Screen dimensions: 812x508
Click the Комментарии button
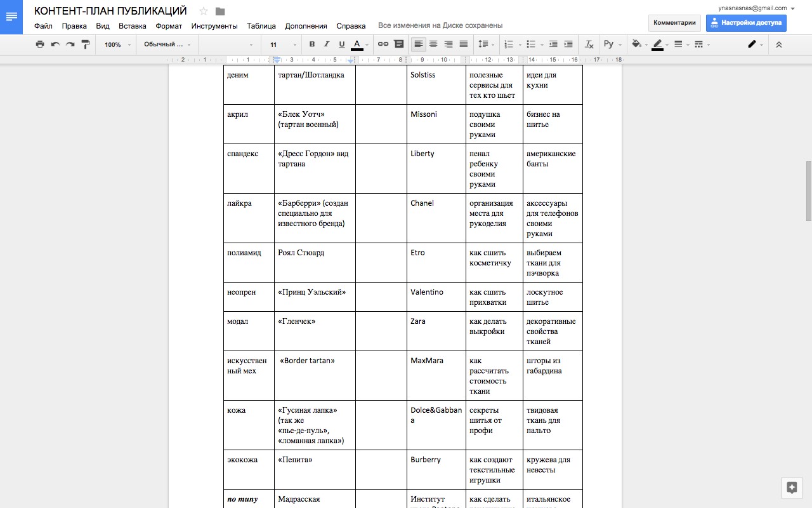674,23
